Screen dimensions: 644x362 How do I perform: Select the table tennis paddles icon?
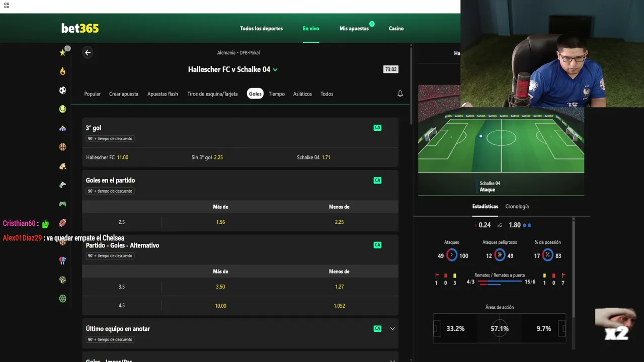[x=62, y=260]
